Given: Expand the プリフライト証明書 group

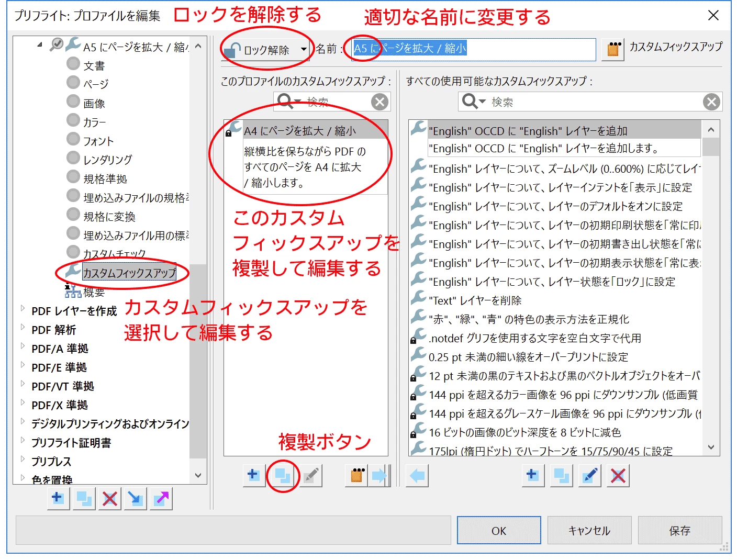Looking at the screenshot, I should pos(23,440).
